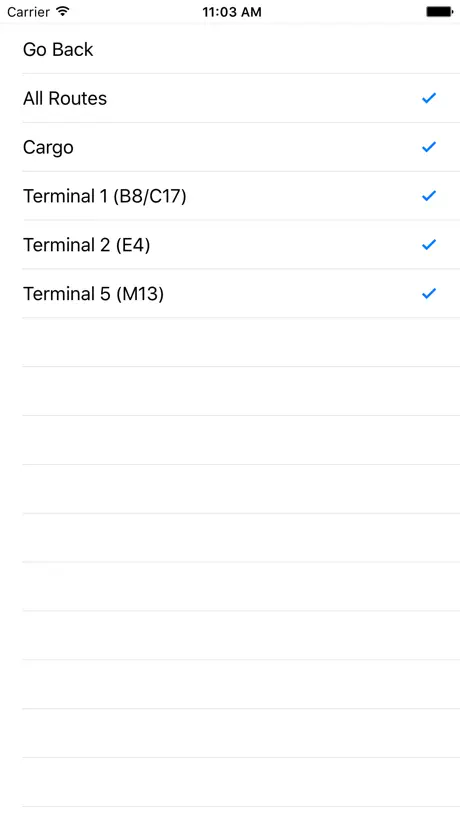
Task: Choose the Terminal 5 text label
Action: pyautogui.click(x=67, y=294)
